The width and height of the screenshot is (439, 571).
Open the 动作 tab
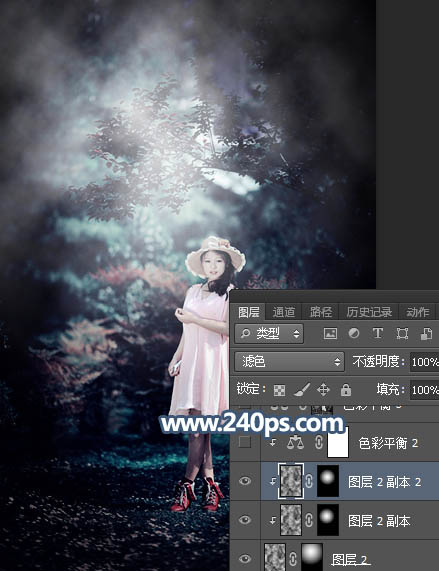click(x=418, y=312)
